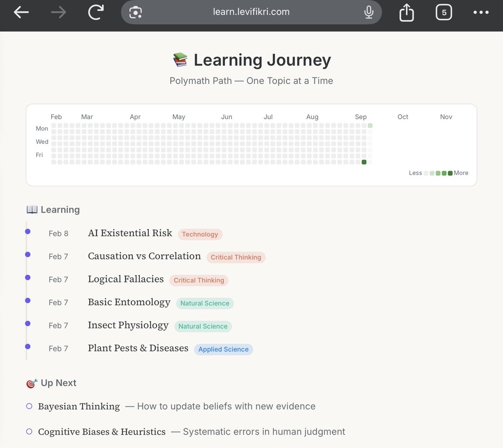Click Natural Science tag on Basic Entomology
Viewport: 503px width, 448px height.
205,303
